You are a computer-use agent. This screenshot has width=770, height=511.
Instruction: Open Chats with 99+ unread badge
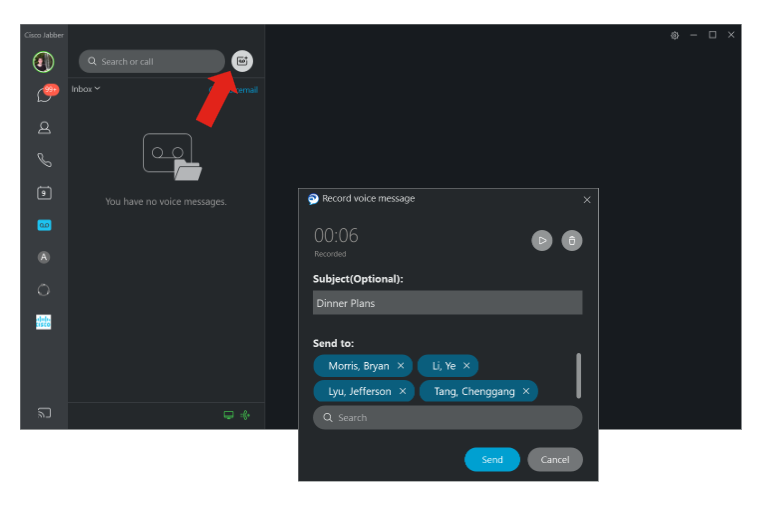tap(47, 93)
